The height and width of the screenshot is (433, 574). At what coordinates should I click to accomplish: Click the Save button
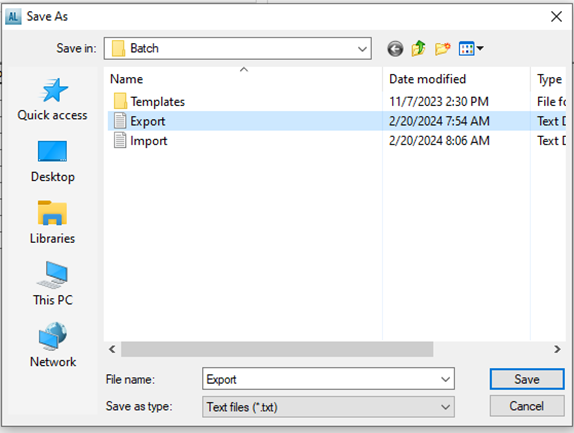527,379
